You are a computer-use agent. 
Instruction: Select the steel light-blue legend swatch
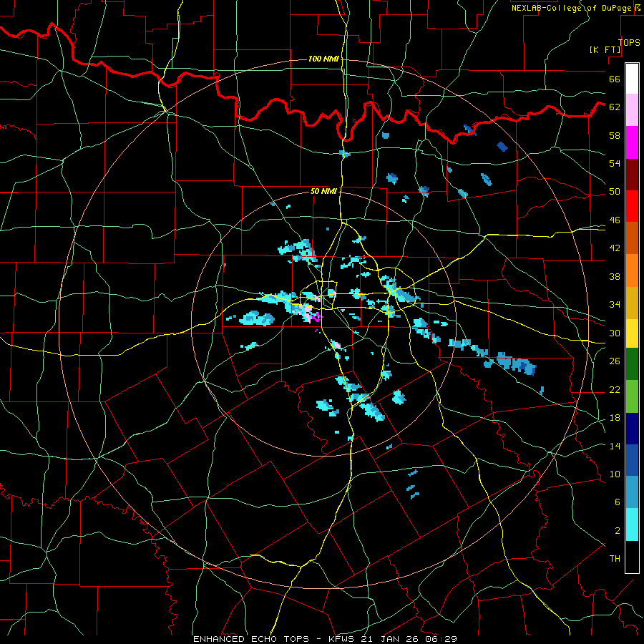click(x=632, y=492)
